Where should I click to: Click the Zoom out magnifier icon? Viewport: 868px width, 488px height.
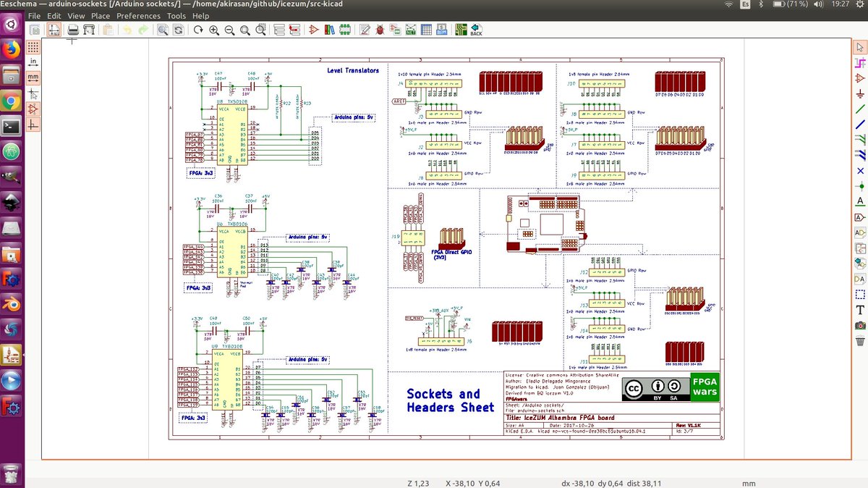click(229, 30)
